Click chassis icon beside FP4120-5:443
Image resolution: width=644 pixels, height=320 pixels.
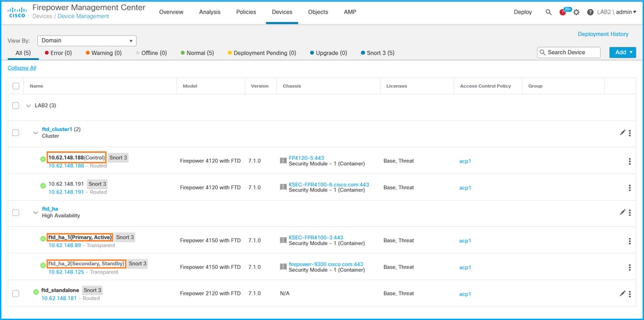point(283,161)
